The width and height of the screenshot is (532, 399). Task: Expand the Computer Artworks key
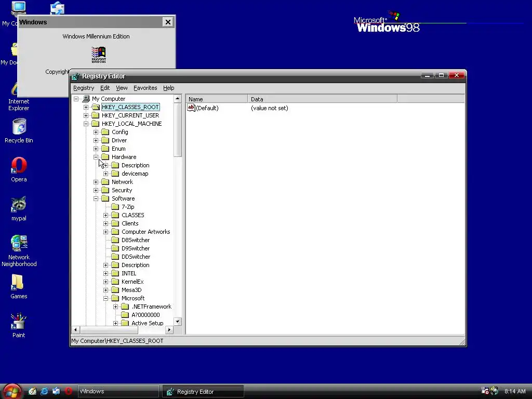[105, 232]
